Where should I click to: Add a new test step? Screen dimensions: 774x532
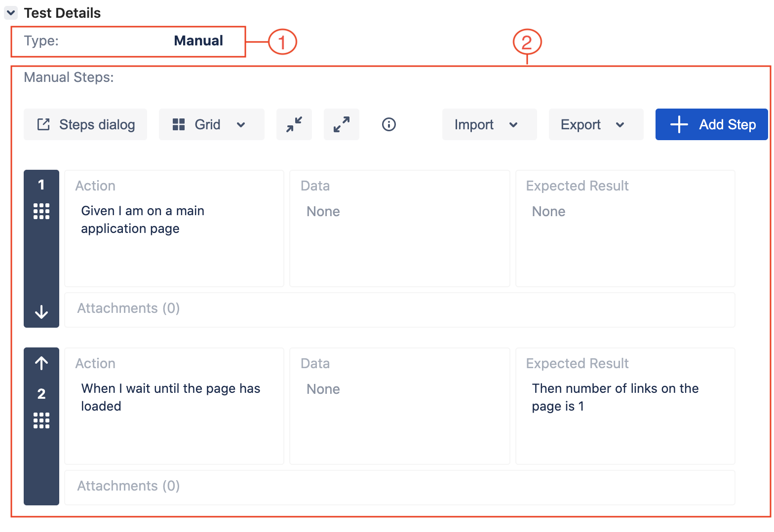[x=711, y=124]
